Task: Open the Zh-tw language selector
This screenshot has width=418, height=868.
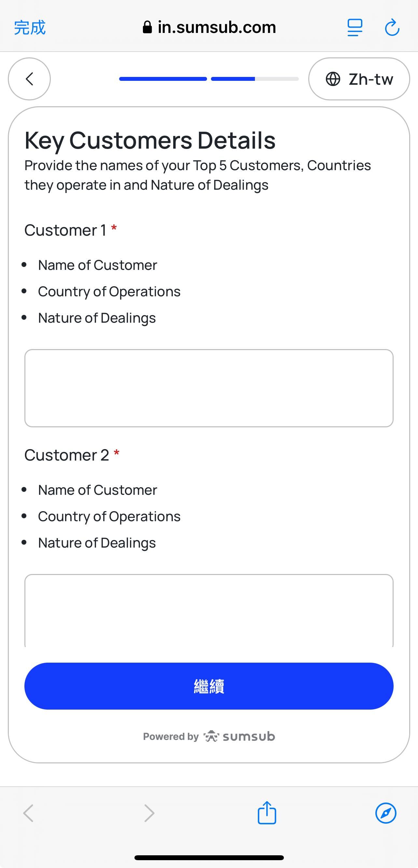Action: (x=359, y=79)
